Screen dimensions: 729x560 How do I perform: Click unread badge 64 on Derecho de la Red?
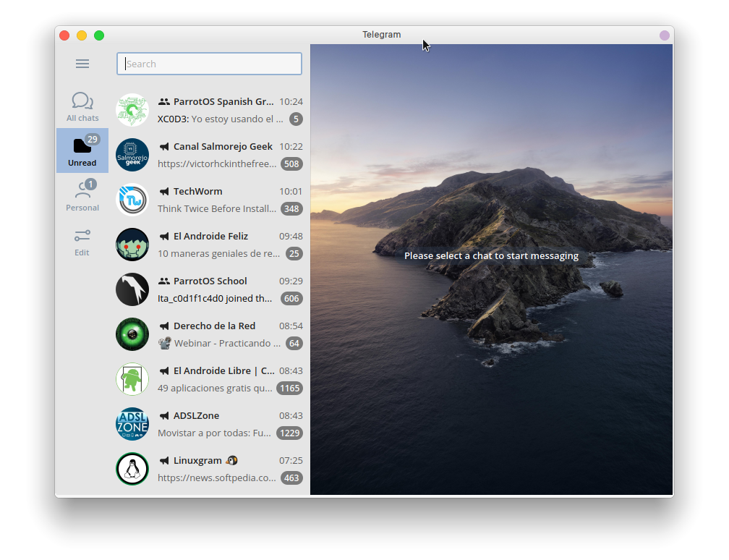[x=294, y=343]
